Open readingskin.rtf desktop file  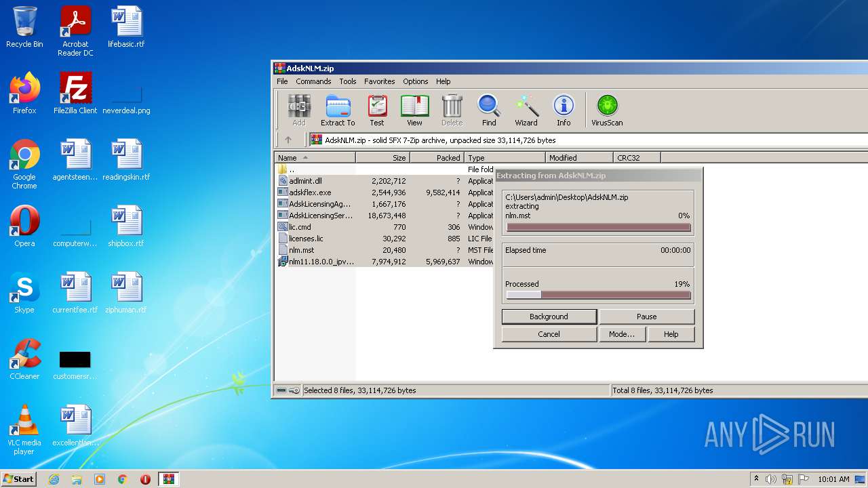click(x=126, y=160)
